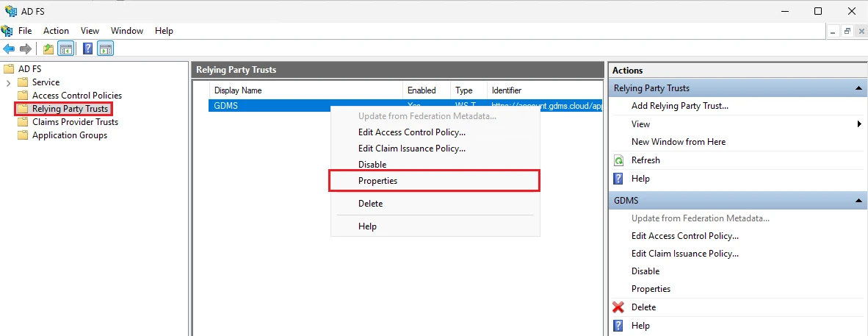Choose Edit Claim Issuance Policy in context menu
Screen dimensions: 868x336
tap(435, 149)
